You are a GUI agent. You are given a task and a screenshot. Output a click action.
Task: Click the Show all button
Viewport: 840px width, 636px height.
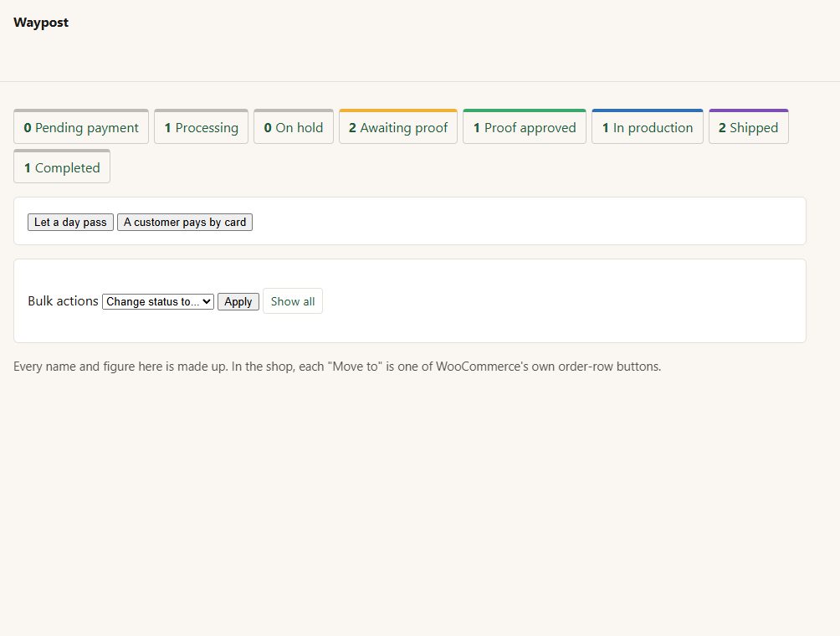[293, 301]
